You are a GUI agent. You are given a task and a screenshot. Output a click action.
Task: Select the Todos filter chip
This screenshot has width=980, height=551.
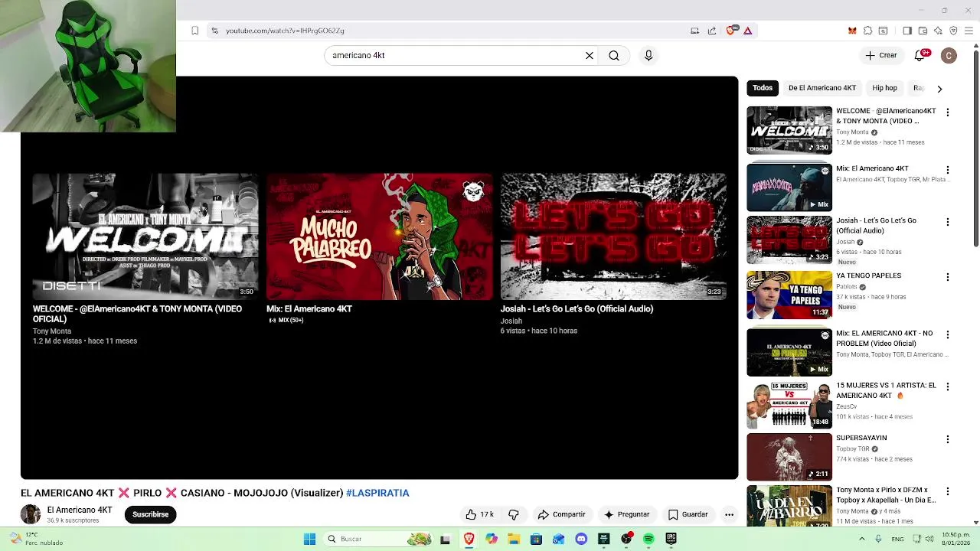(x=763, y=88)
